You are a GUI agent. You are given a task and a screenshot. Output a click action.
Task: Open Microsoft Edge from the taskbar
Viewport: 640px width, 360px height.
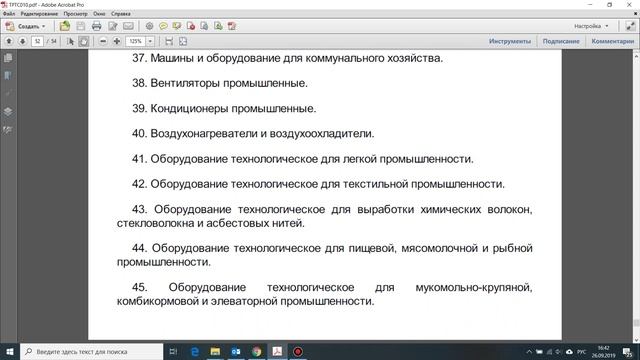(x=195, y=351)
